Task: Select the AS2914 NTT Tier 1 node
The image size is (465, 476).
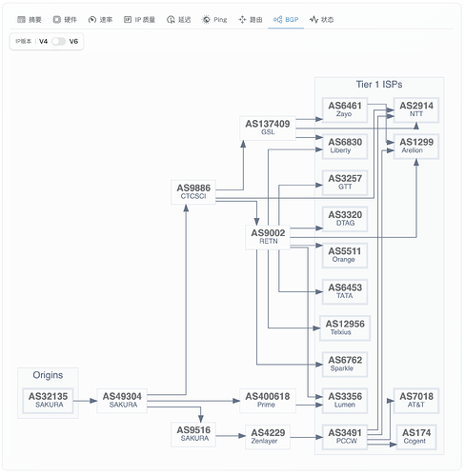Action: [x=416, y=109]
